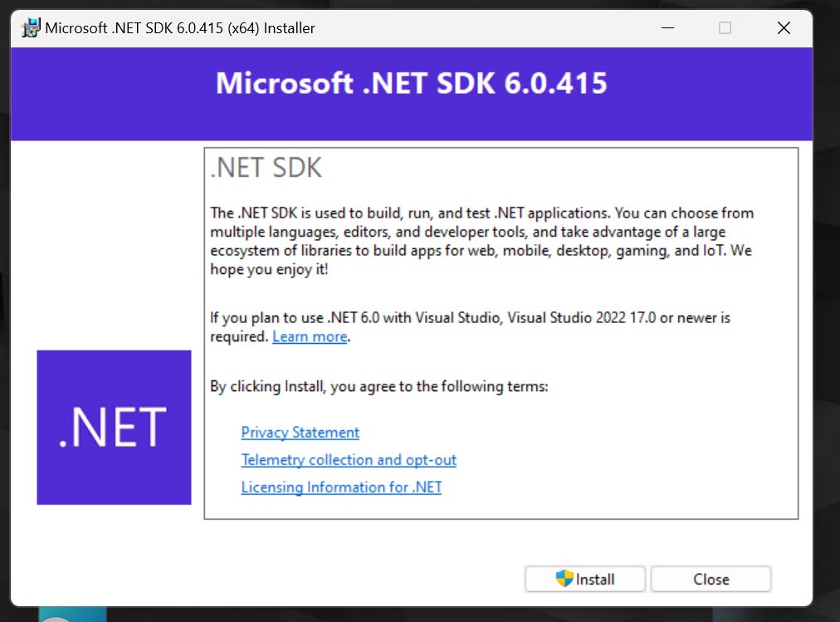Close the installer window with the X
840x622 pixels.
[784, 28]
